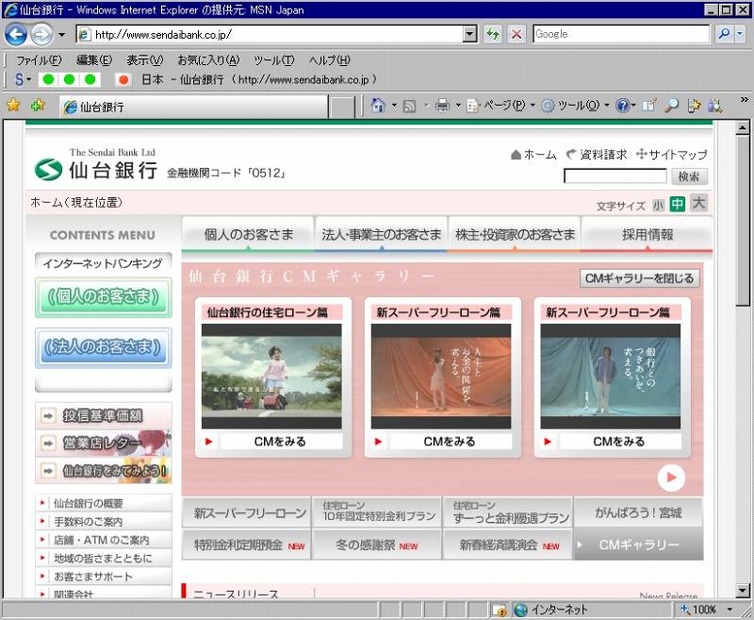Click the round red play arrow button
This screenshot has height=620, width=754.
(x=671, y=478)
